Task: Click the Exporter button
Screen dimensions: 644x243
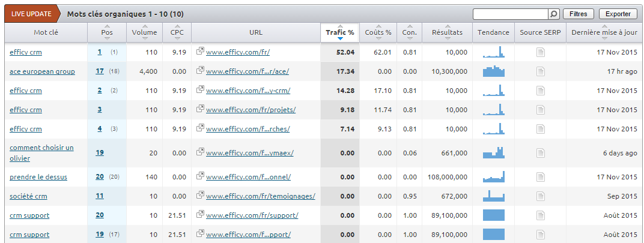Action: pyautogui.click(x=618, y=14)
